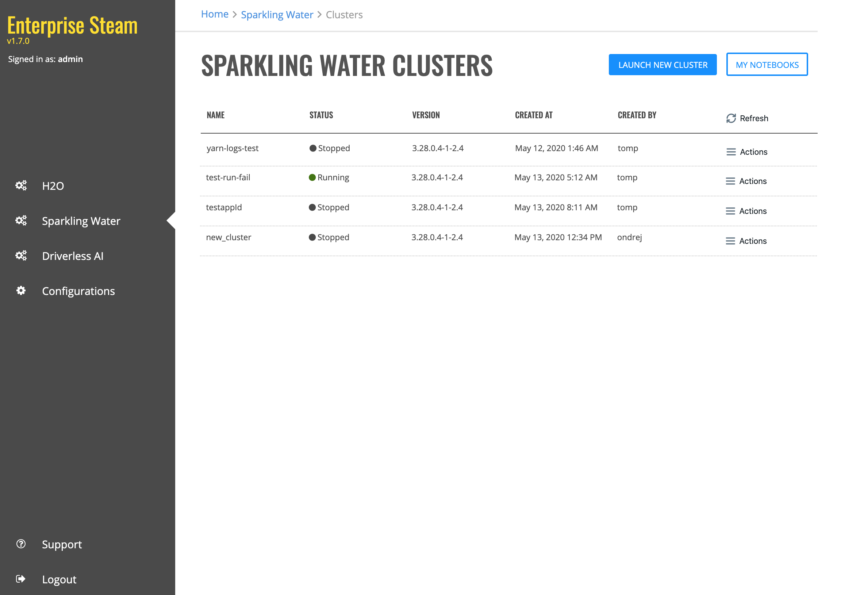Click the CREATED AT column header
The height and width of the screenshot is (595, 868).
tap(533, 115)
